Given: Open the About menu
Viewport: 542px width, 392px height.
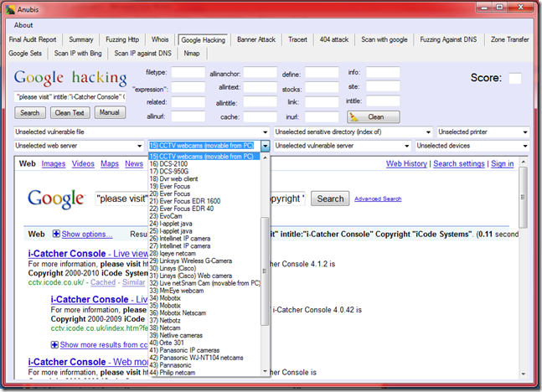Looking at the screenshot, I should coord(23,25).
